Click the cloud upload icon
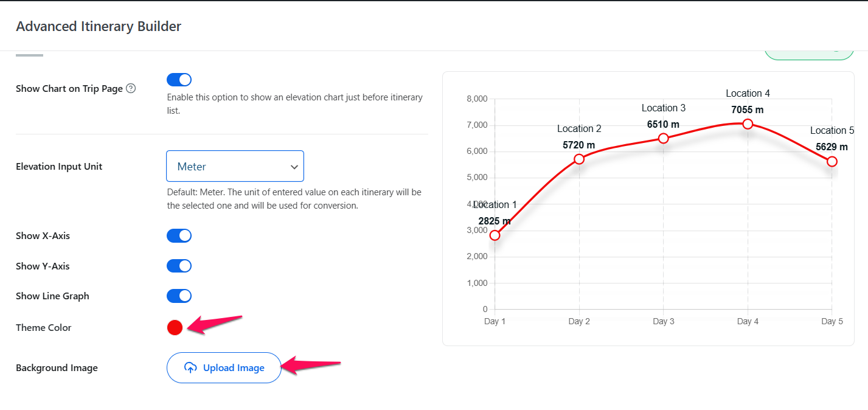The width and height of the screenshot is (868, 410). [190, 368]
